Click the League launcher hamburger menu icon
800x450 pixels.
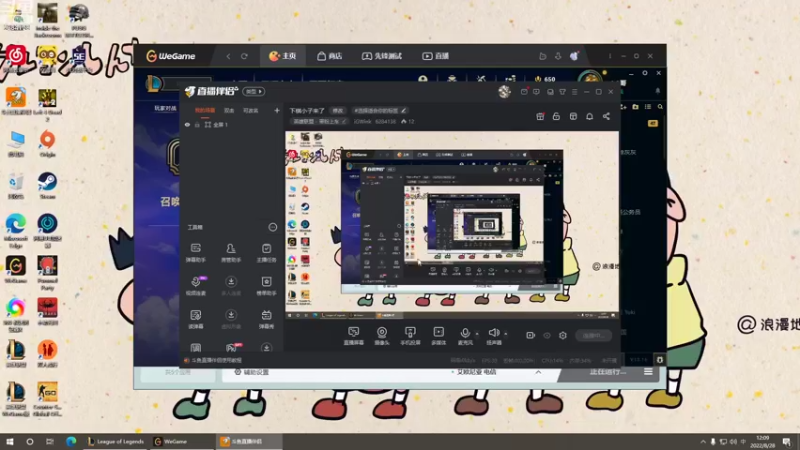point(648,372)
